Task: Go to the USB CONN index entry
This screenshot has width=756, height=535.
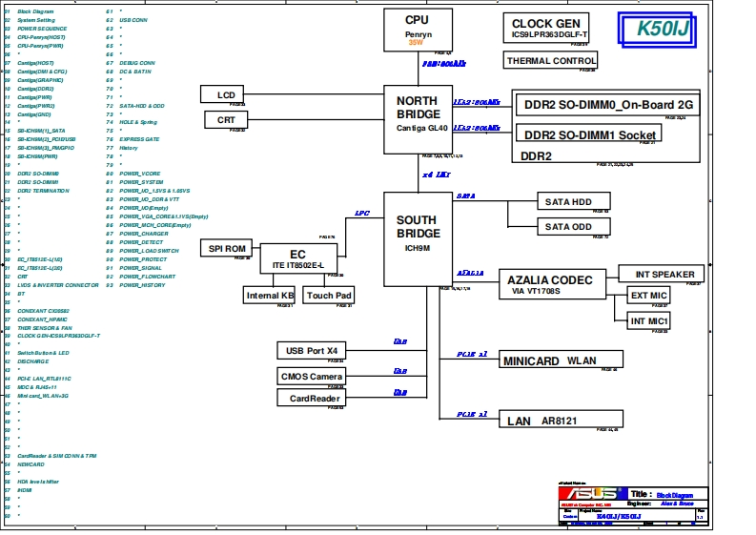Action: pyautogui.click(x=133, y=20)
